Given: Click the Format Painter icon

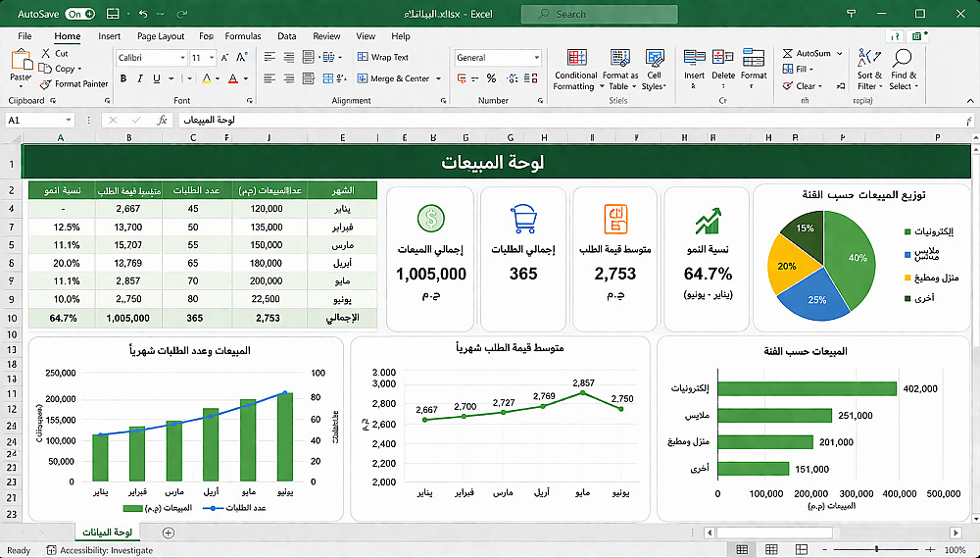Looking at the screenshot, I should 45,84.
